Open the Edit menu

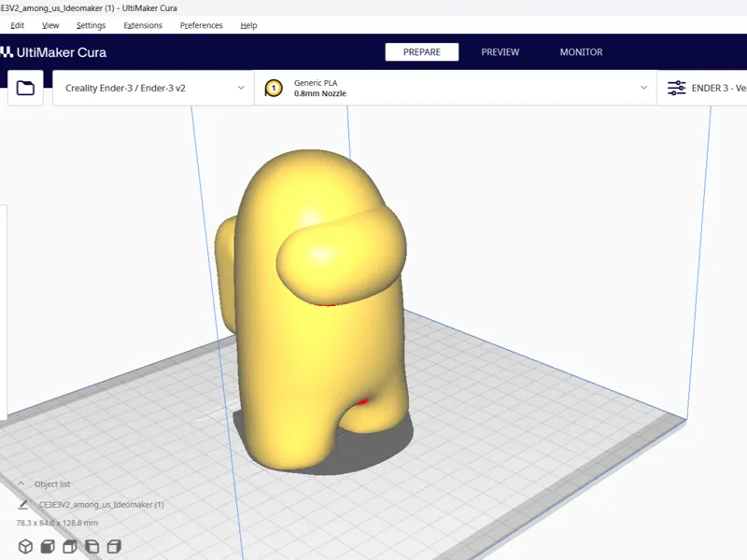point(17,25)
